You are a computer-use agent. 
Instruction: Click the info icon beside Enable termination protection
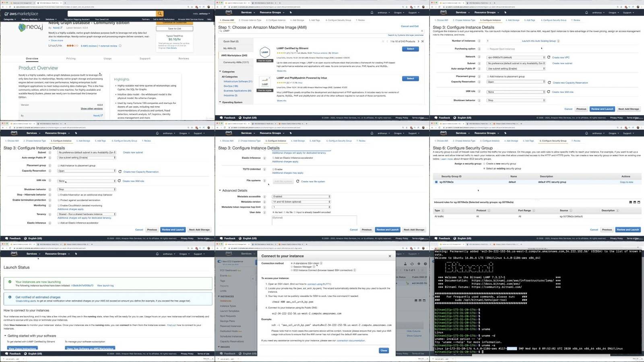pyautogui.click(x=50, y=200)
